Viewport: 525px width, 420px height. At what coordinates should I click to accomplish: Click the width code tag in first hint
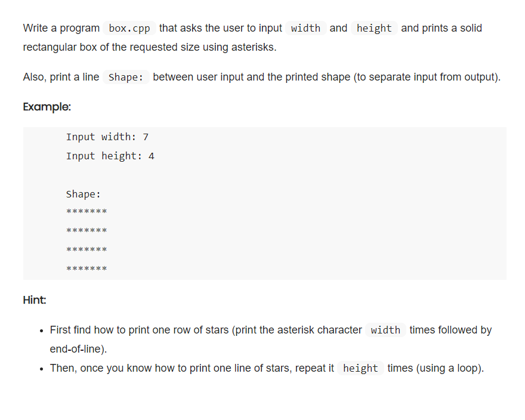point(385,331)
